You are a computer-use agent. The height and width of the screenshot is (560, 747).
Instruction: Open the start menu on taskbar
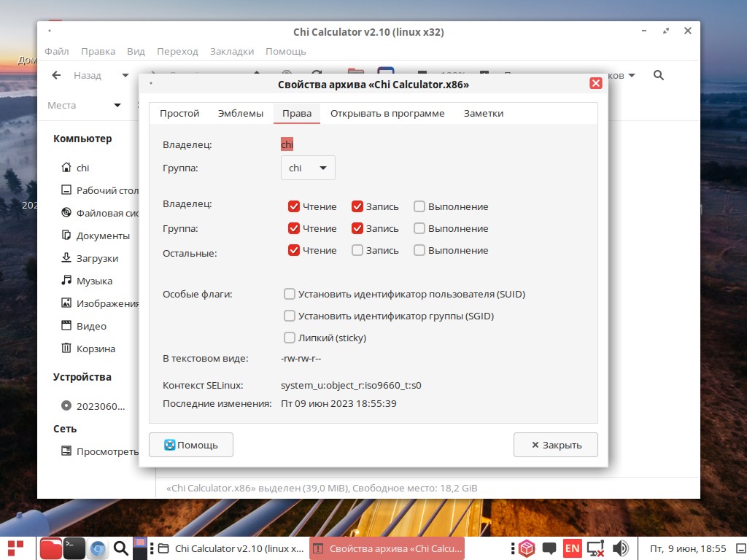coord(16,548)
